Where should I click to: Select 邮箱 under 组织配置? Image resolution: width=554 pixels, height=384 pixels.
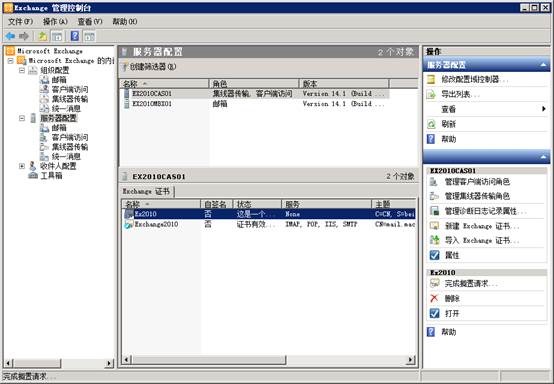pos(59,80)
